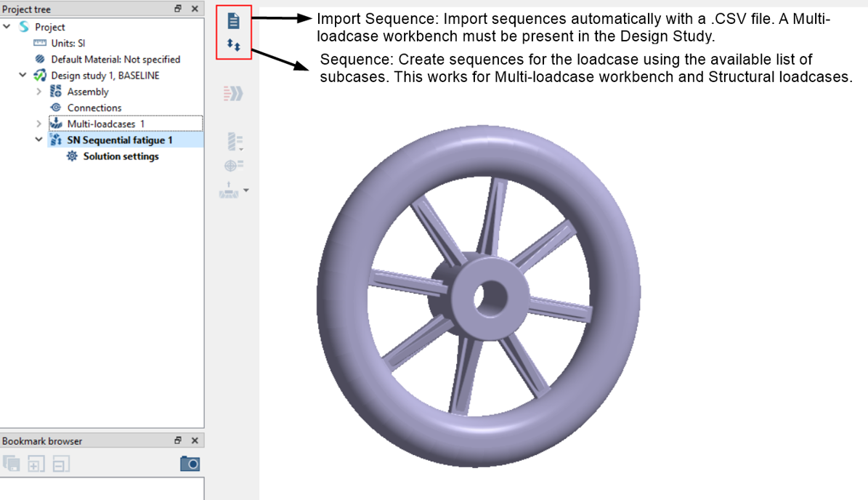
Task: Select Default Material: Not specified entry
Action: tap(105, 59)
